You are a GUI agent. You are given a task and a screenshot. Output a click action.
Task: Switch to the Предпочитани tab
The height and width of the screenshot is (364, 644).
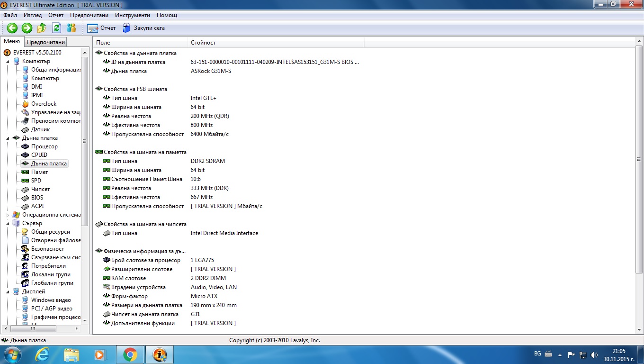[x=45, y=42]
